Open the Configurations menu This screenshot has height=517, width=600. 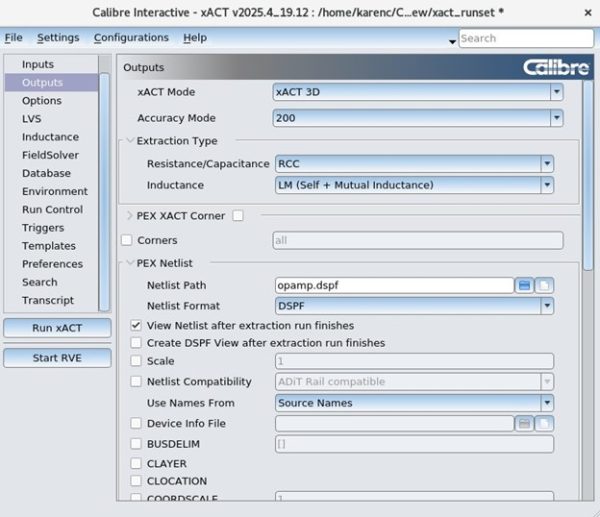[x=131, y=38]
